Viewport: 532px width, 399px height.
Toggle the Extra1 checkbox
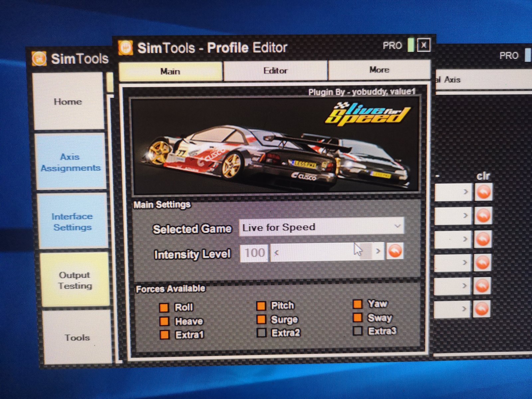(165, 334)
